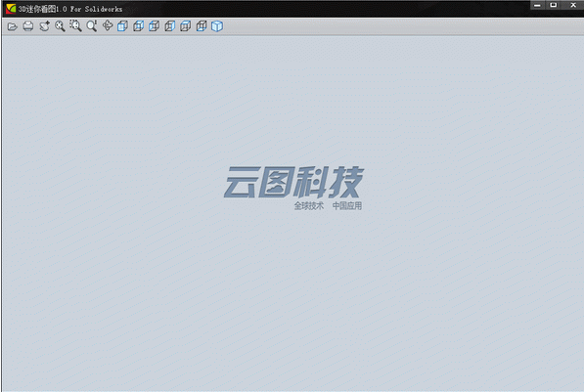The width and height of the screenshot is (584, 392).
Task: Activate zoom to area dashed-box magnifier
Action: coord(75,25)
